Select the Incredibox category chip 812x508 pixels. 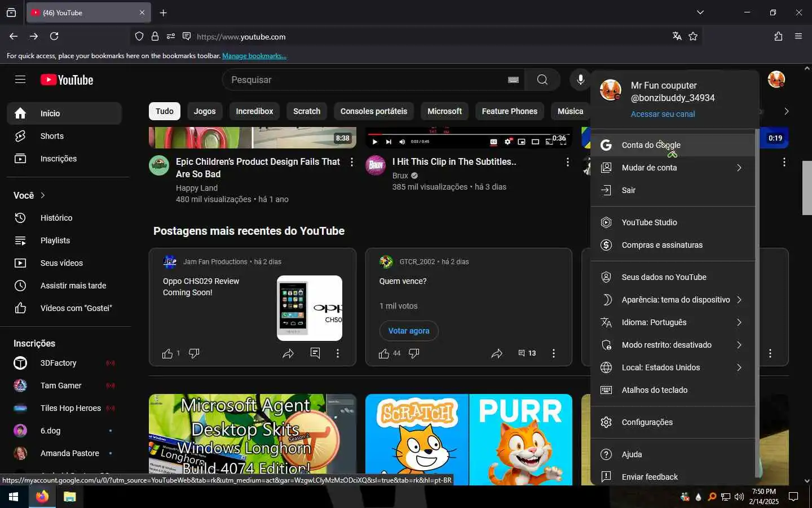(x=254, y=111)
